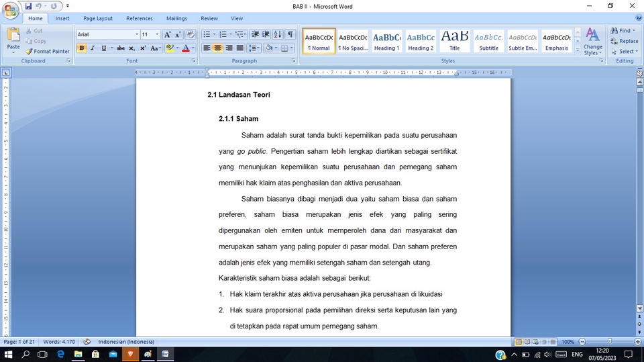
Task: Expand the Styles gallery More arrow
Action: (x=578, y=50)
